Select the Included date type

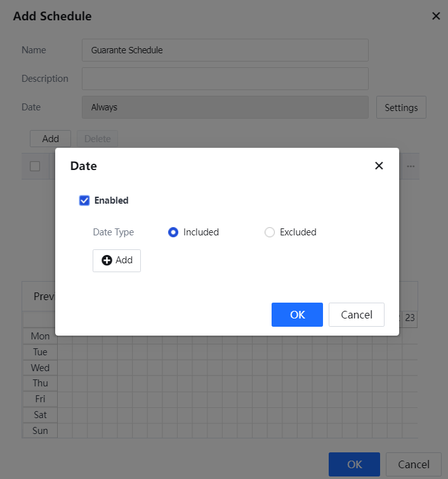click(x=173, y=232)
